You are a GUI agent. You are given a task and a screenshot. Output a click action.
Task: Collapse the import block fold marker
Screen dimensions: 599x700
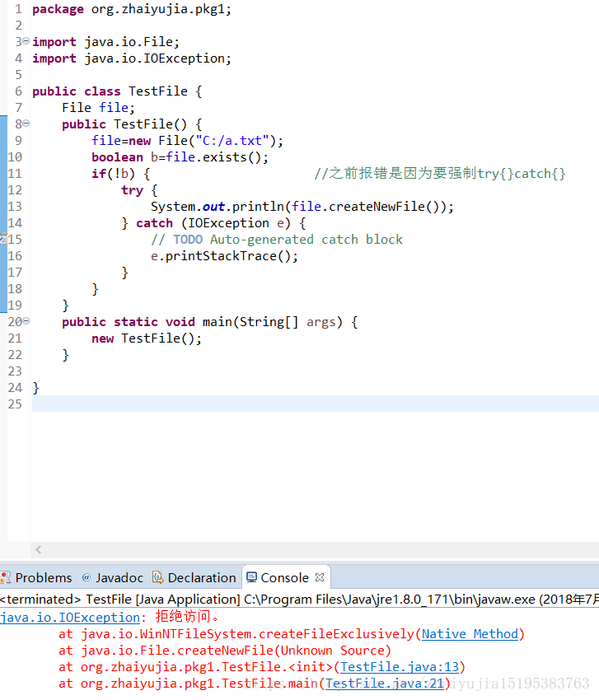(26, 41)
